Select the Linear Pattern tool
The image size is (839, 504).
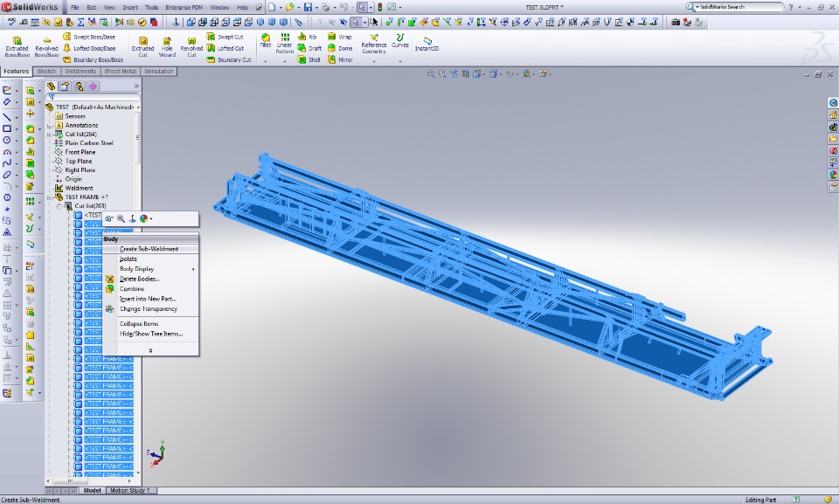(x=285, y=44)
